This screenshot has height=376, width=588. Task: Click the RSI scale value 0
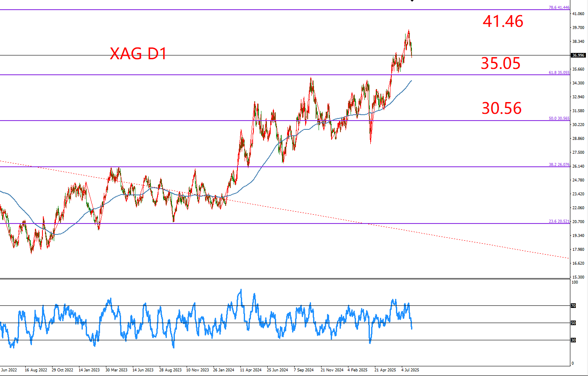(x=572, y=363)
